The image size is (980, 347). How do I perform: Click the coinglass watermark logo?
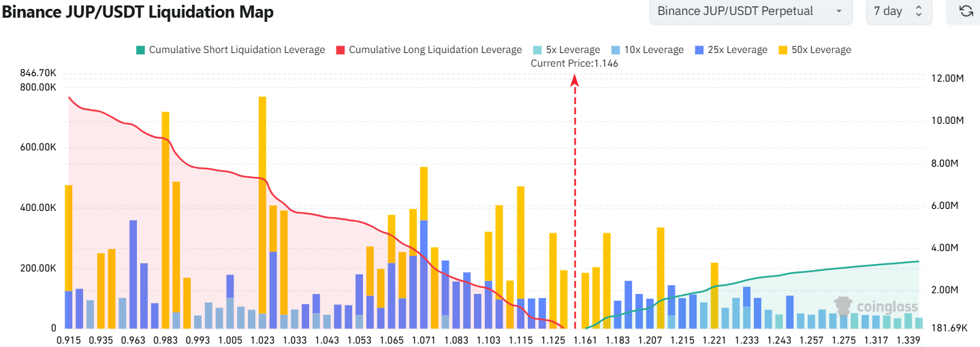pos(876,306)
